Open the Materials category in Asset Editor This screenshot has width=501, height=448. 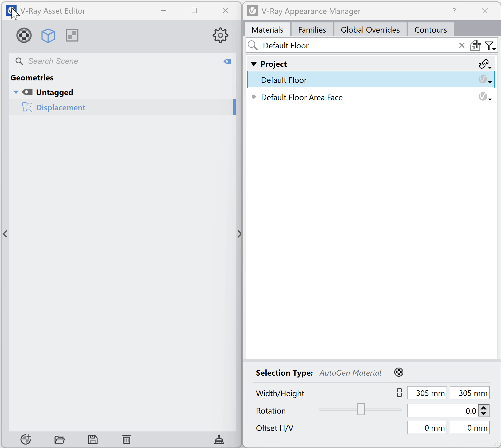pos(24,35)
